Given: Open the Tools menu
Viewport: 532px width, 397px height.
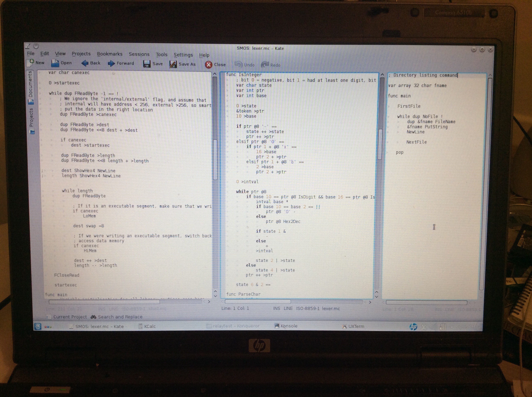Looking at the screenshot, I should tap(161, 55).
